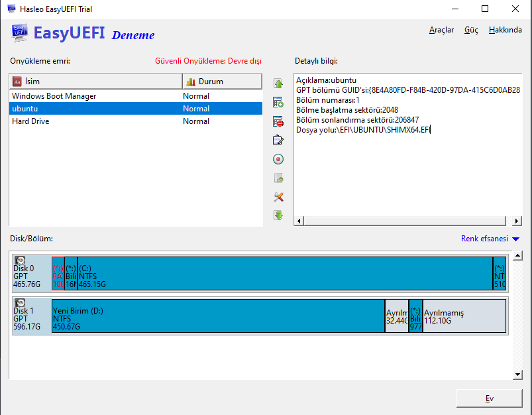
Task: Select the ubuntu boot entry
Action: [x=136, y=109]
